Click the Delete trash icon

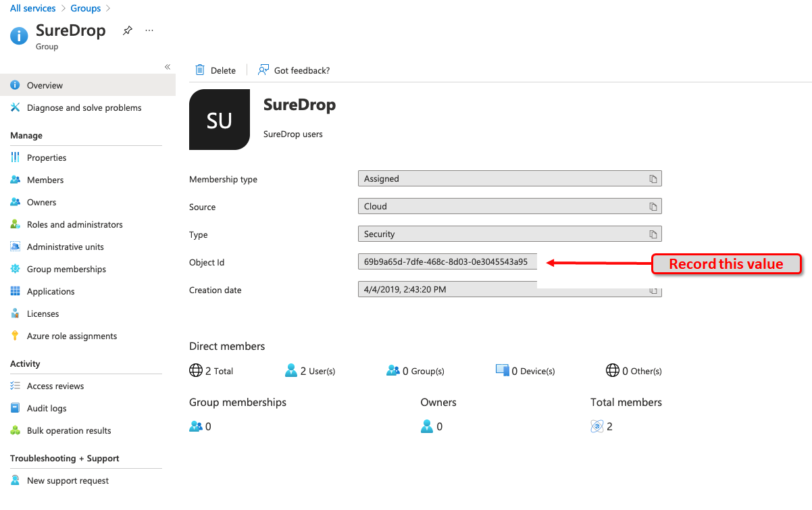[200, 70]
